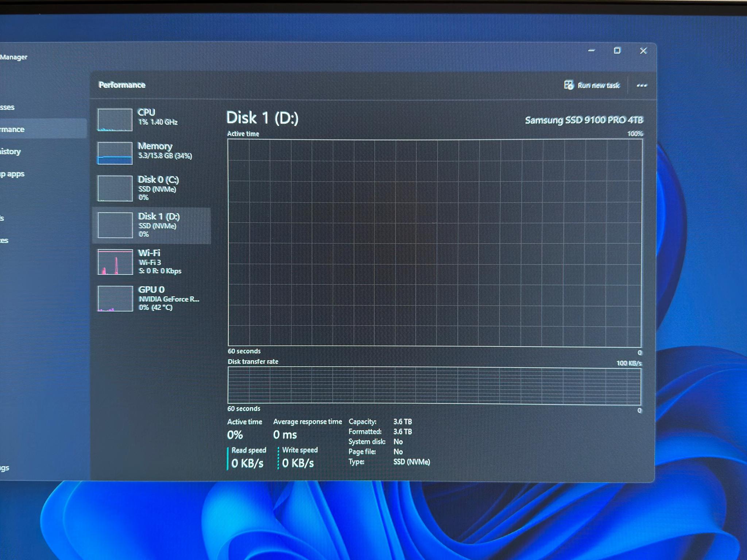
Task: Click the System disk No value
Action: (x=398, y=442)
